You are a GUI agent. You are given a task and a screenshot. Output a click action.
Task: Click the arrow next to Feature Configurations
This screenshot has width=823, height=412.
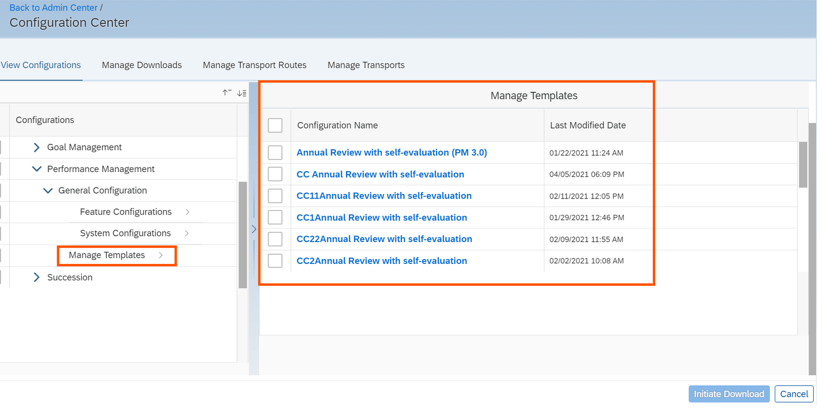(187, 212)
